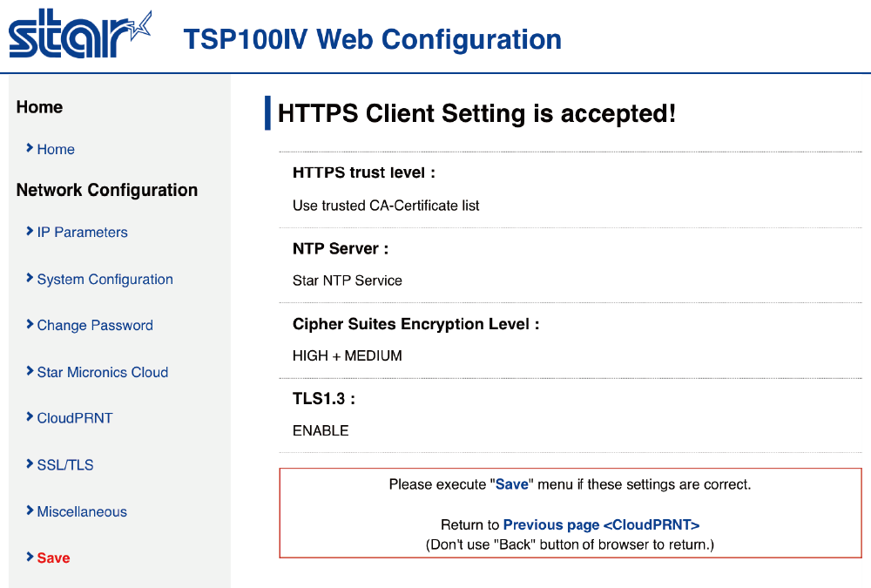Click the Star logo in header
This screenshot has width=871, height=588.
[79, 36]
